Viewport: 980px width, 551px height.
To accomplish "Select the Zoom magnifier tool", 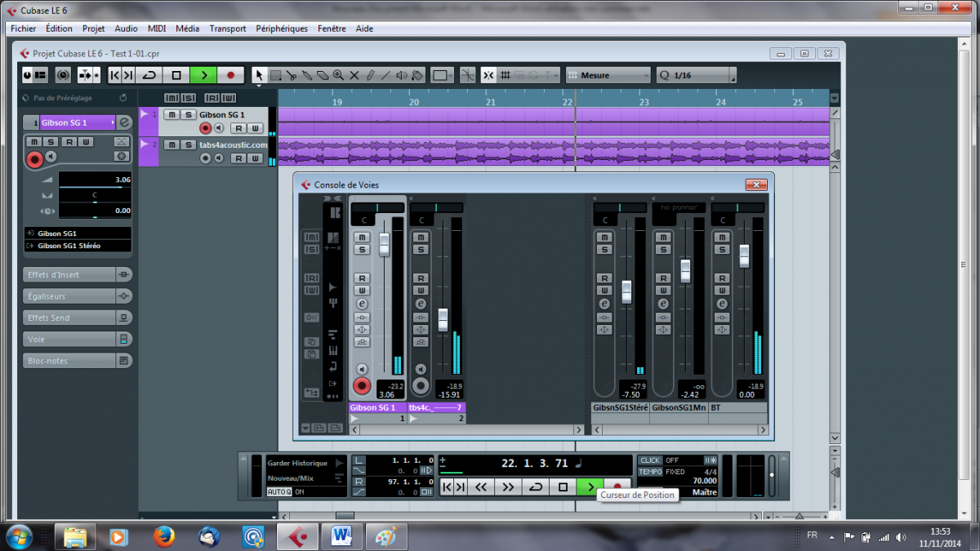I will (x=338, y=75).
